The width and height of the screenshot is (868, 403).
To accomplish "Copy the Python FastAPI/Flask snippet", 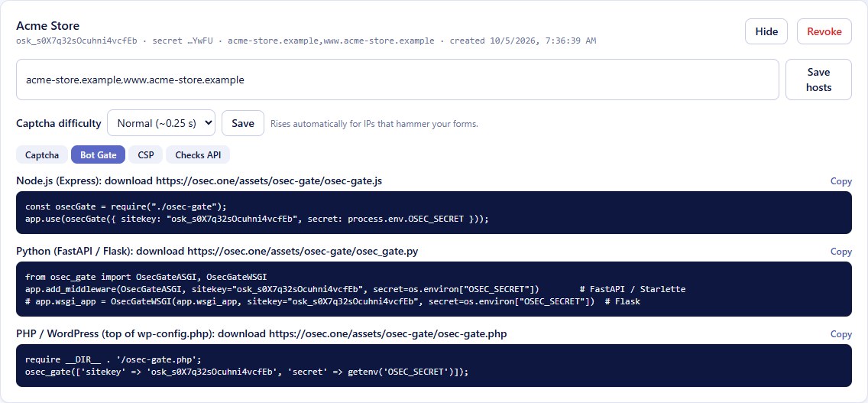I will (840, 252).
